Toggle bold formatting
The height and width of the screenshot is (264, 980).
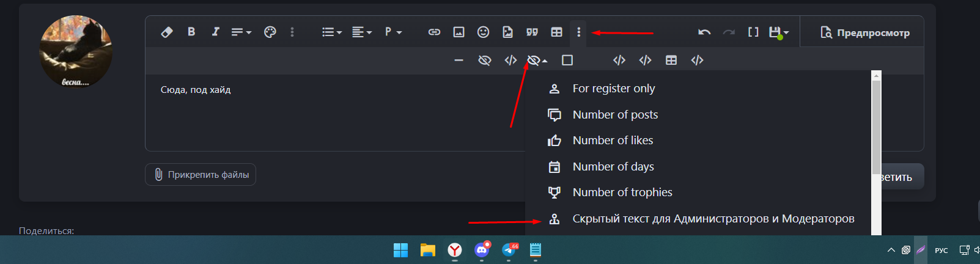191,32
